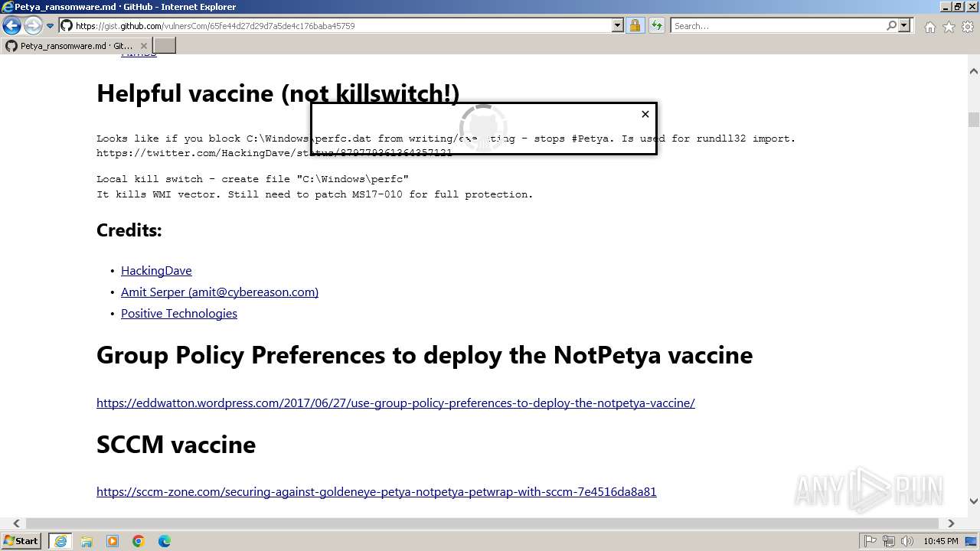Open the Home page icon

click(929, 27)
